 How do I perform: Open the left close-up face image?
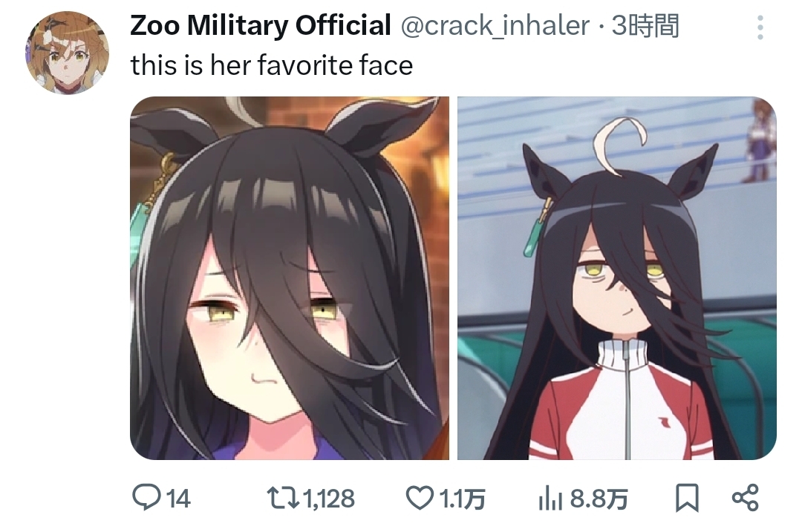click(290, 278)
